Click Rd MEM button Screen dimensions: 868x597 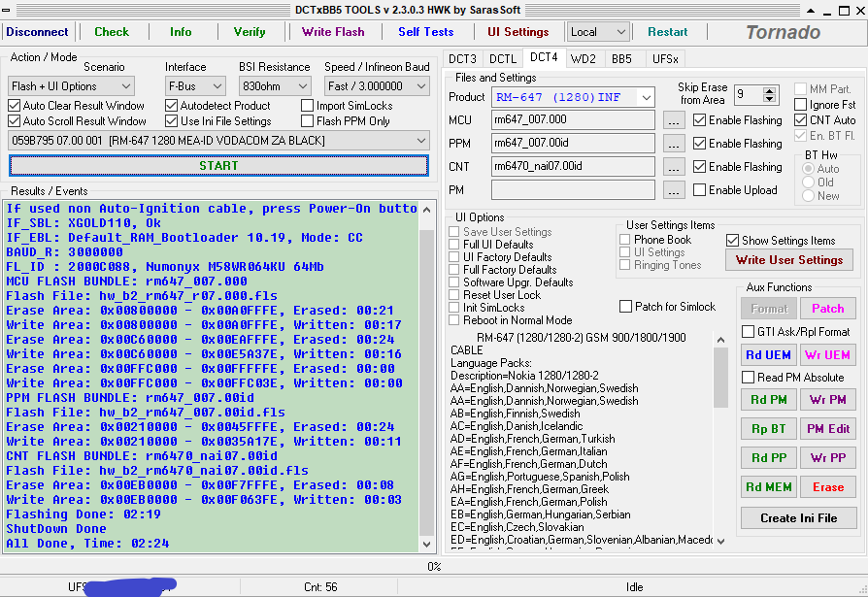point(768,487)
